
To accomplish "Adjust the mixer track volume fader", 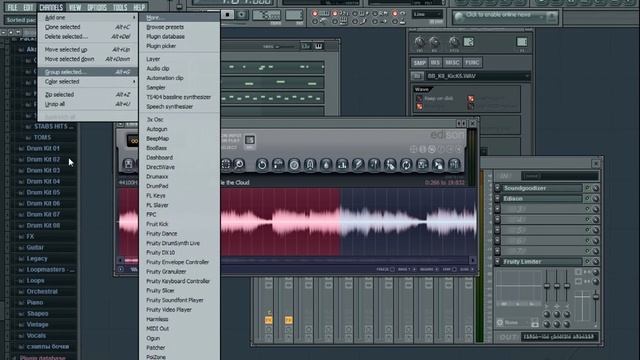I will click(x=596, y=296).
